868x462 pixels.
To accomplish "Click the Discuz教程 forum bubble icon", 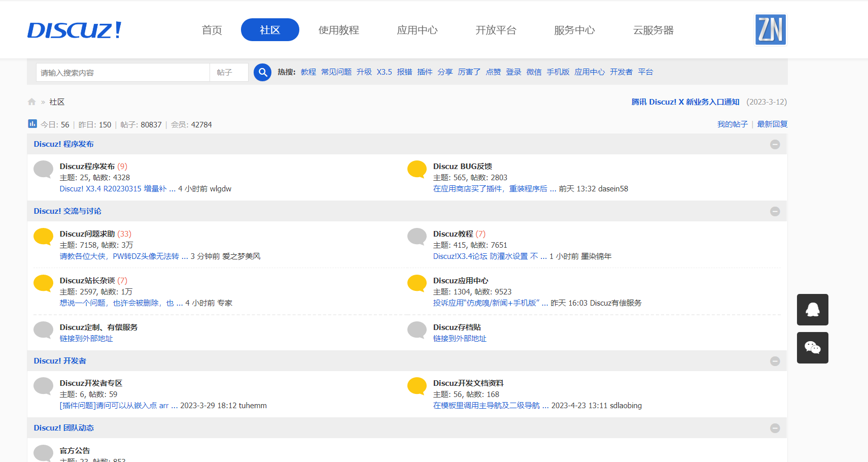I will (417, 237).
